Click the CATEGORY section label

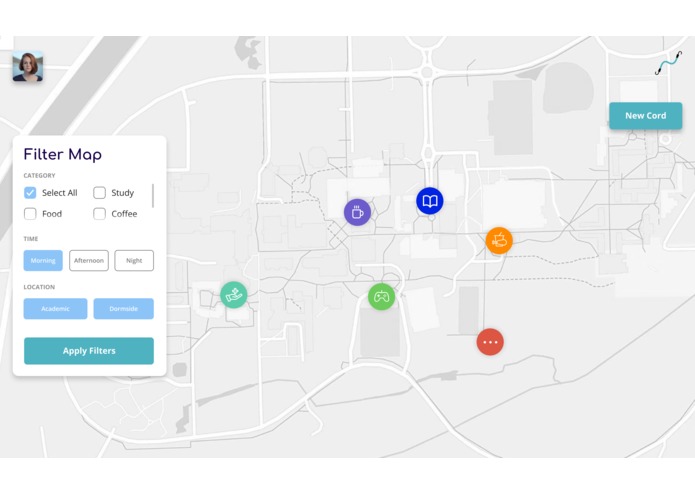point(39,175)
